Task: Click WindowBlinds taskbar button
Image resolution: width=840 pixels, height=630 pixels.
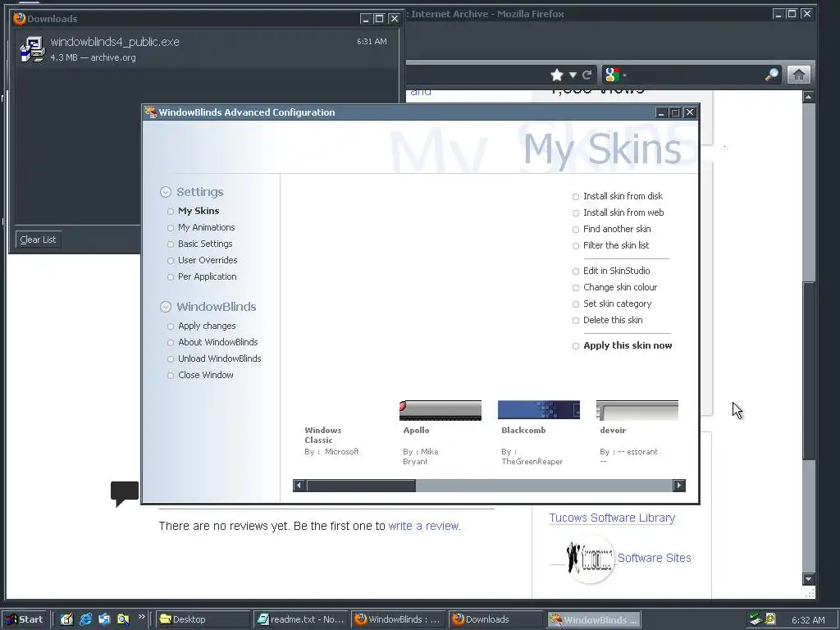Action: [x=594, y=620]
